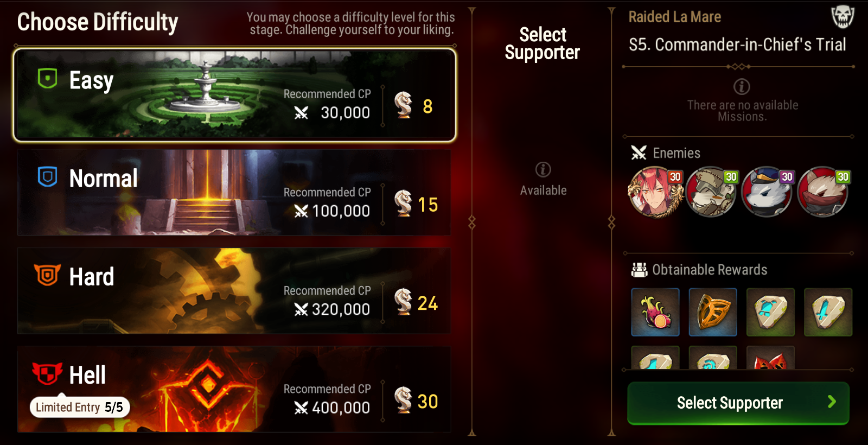The width and height of the screenshot is (868, 445).
Task: Open the masked fox enemy portrait
Action: [x=823, y=192]
